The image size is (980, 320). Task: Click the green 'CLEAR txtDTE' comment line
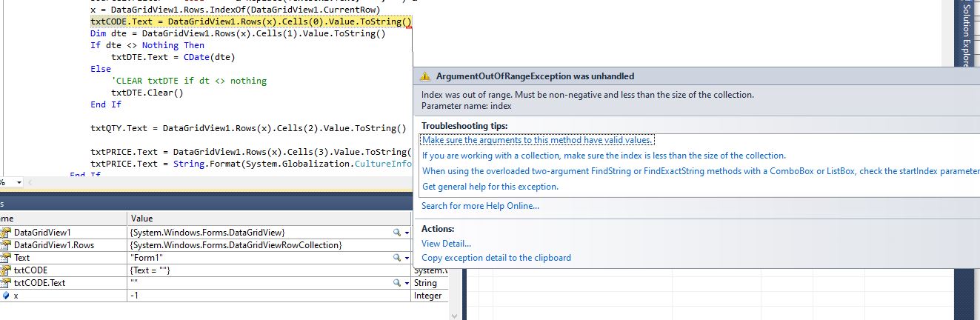pyautogui.click(x=189, y=81)
